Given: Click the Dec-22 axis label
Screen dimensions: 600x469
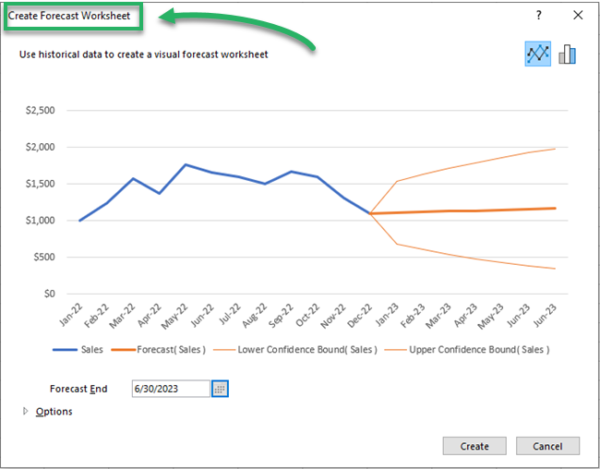Looking at the screenshot, I should (360, 316).
